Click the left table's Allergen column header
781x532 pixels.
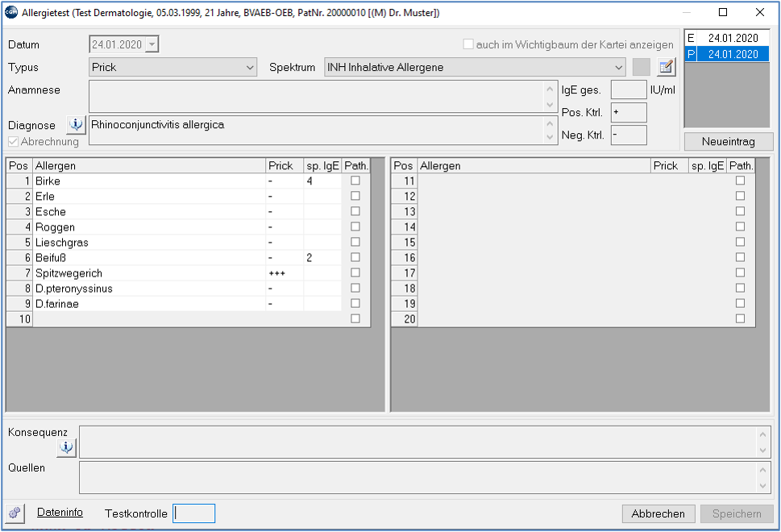(149, 165)
